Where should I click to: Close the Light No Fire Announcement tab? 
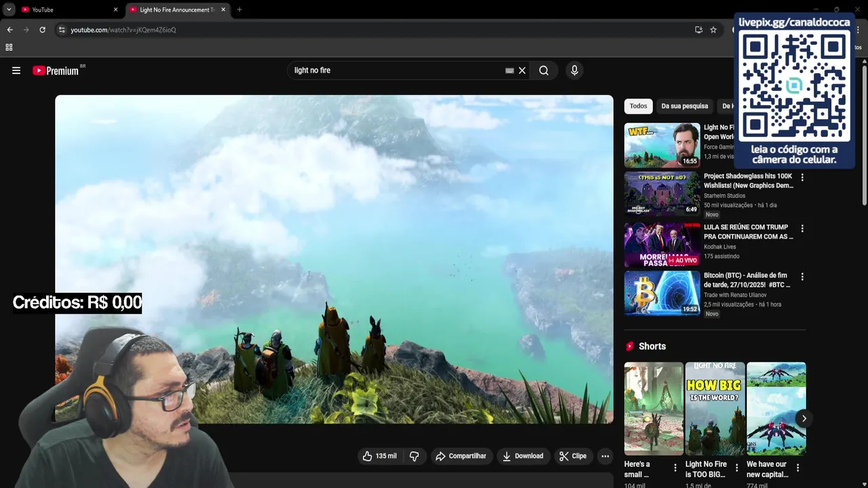tap(223, 9)
